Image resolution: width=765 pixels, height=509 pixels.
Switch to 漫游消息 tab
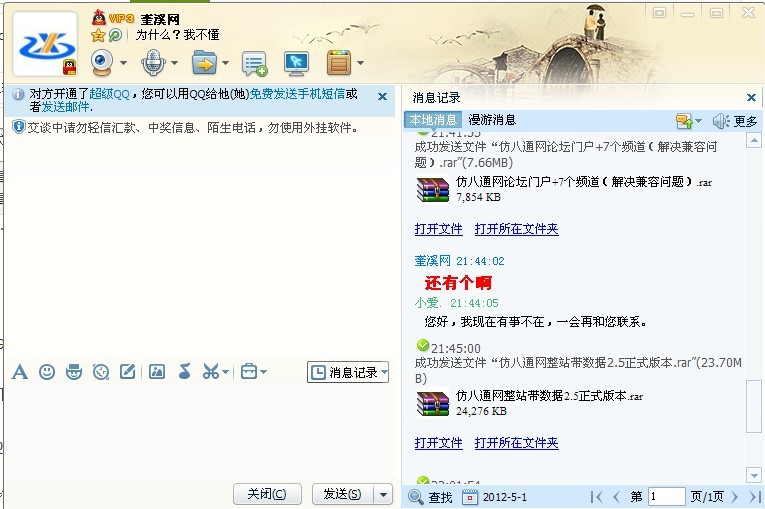point(492,120)
